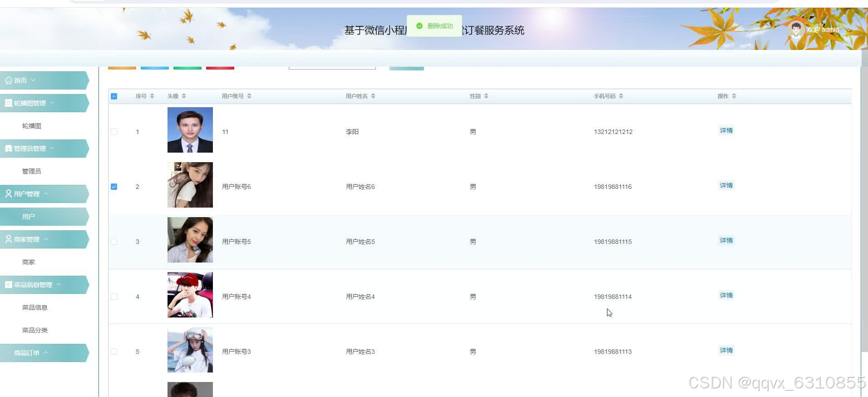Click the 欢迎 admin label
This screenshot has height=397, width=868.
[823, 30]
